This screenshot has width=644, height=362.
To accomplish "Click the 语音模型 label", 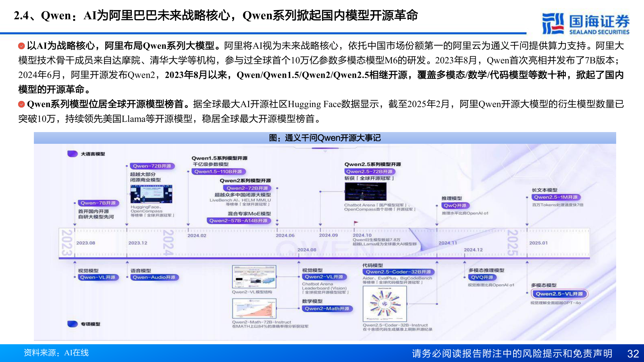I will tap(141, 270).
